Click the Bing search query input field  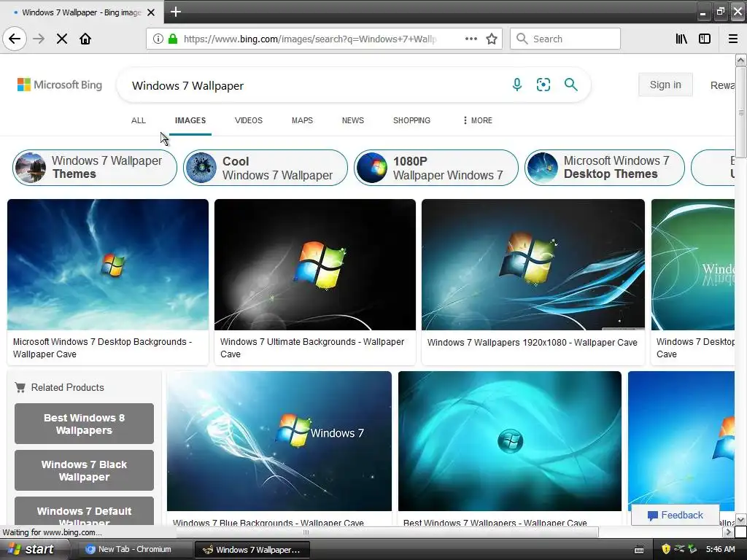pyautogui.click(x=314, y=86)
